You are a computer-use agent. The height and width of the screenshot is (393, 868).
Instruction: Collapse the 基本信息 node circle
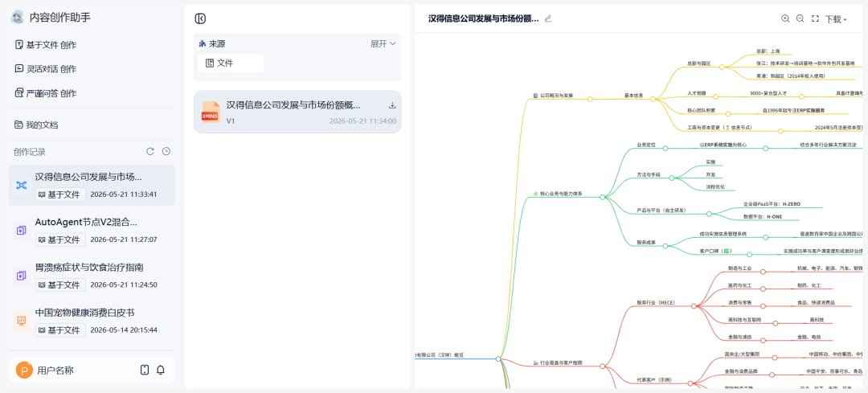tap(653, 99)
